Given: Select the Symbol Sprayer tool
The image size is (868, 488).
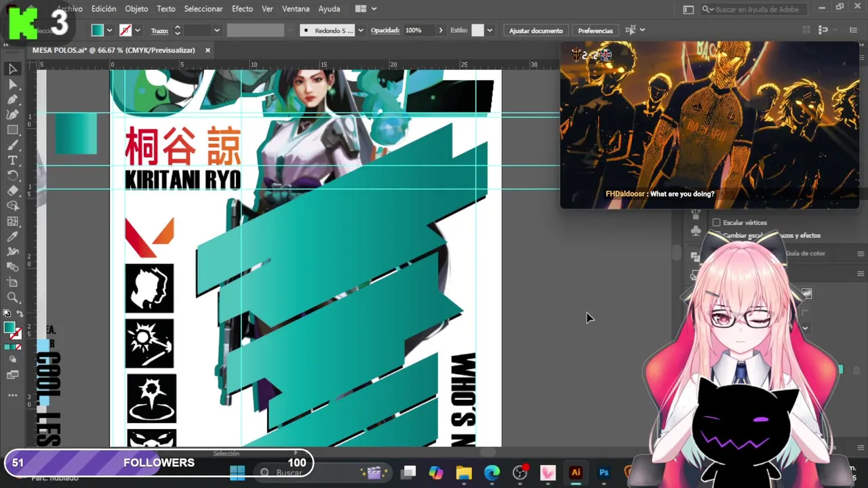Looking at the screenshot, I should point(12,251).
